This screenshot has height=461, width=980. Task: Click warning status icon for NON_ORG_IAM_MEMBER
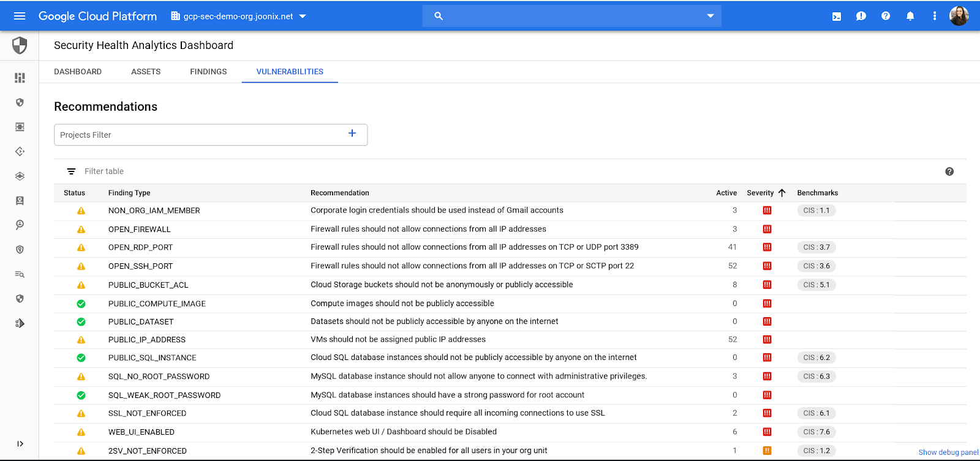[x=81, y=211]
